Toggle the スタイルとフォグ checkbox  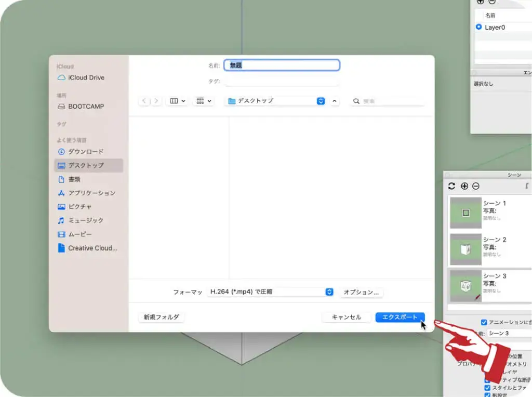(x=487, y=387)
